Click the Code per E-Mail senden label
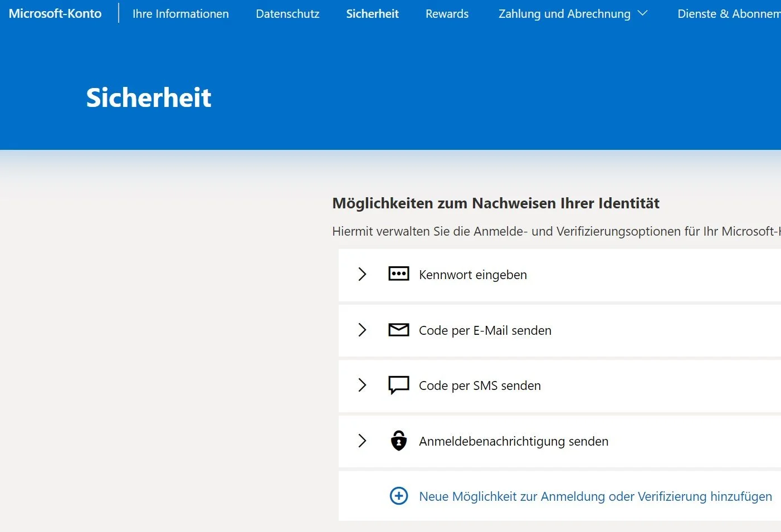The height and width of the screenshot is (532, 781). coord(485,330)
